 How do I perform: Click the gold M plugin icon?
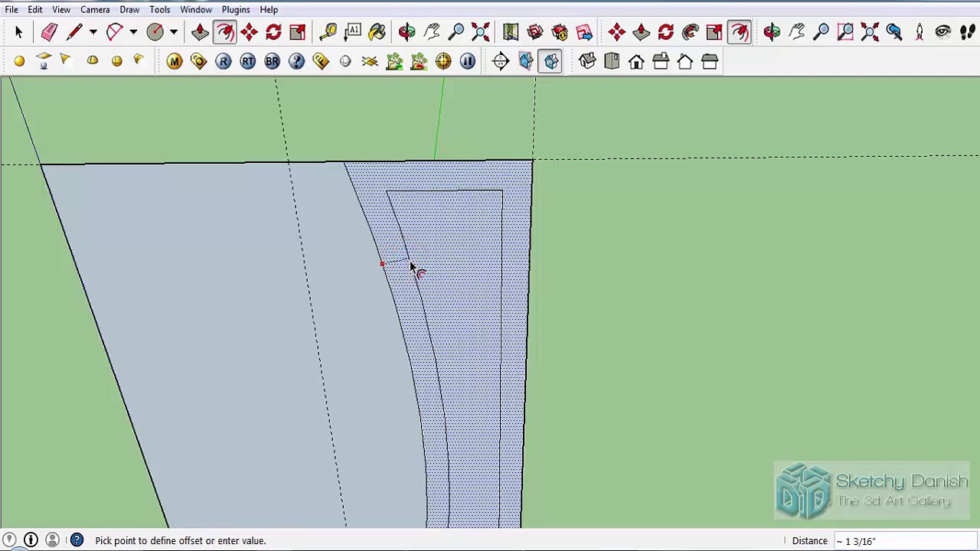coord(175,61)
